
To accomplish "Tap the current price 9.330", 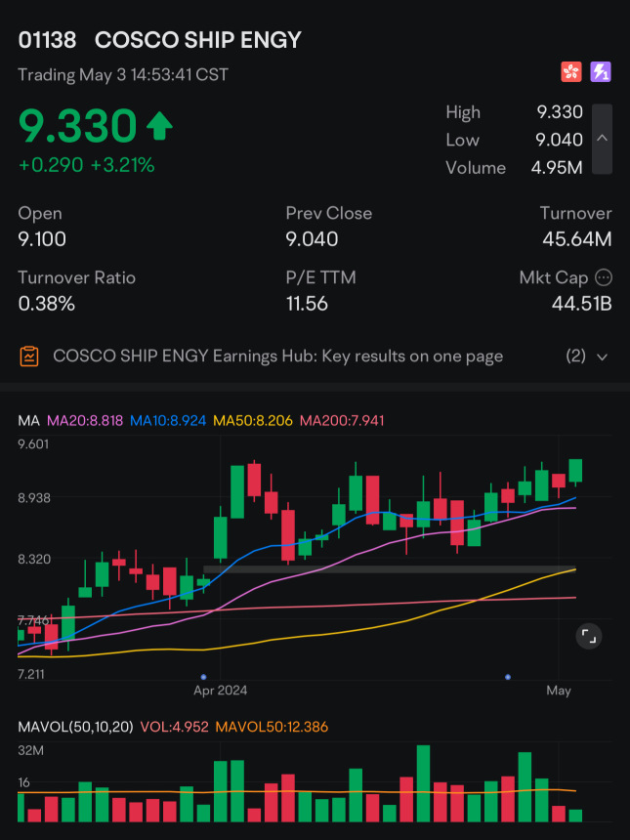I will [x=78, y=125].
